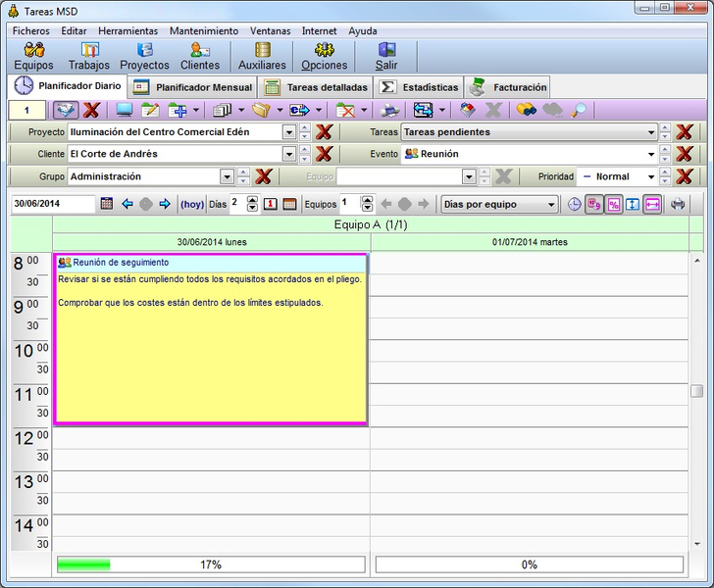Click the copy pages icon

coord(223,110)
